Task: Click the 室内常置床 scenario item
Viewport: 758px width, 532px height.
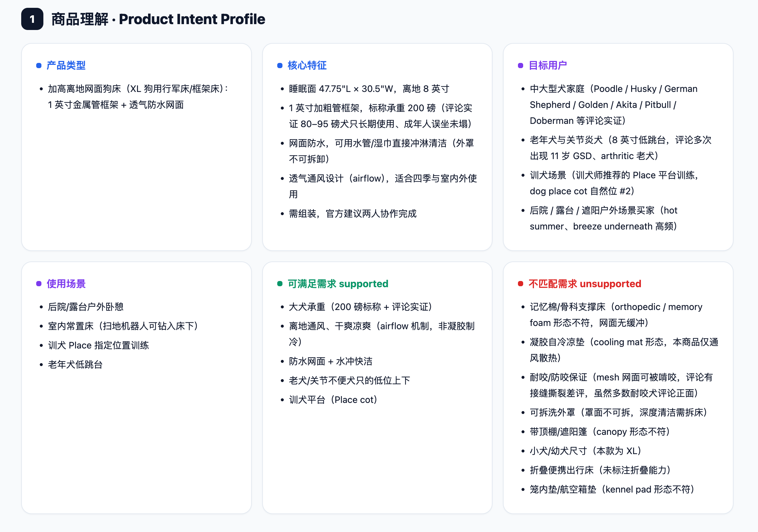Action: tap(124, 326)
